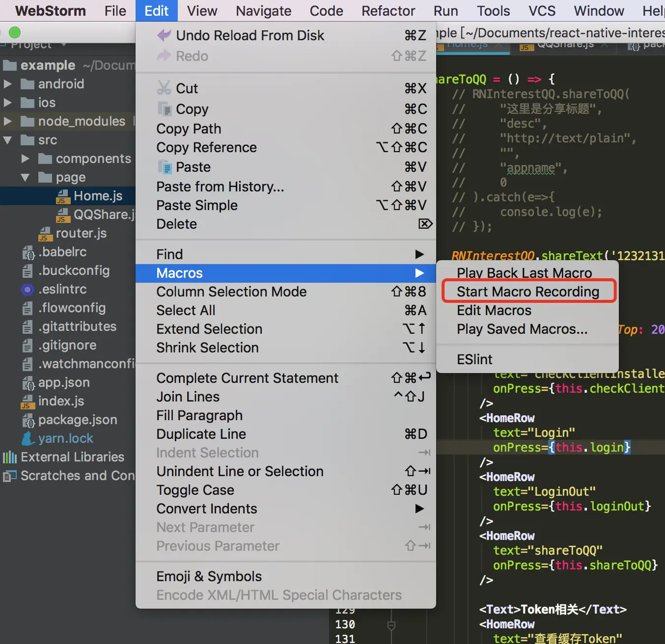Open the Macros submenu entry
This screenshot has height=644, width=665.
286,273
